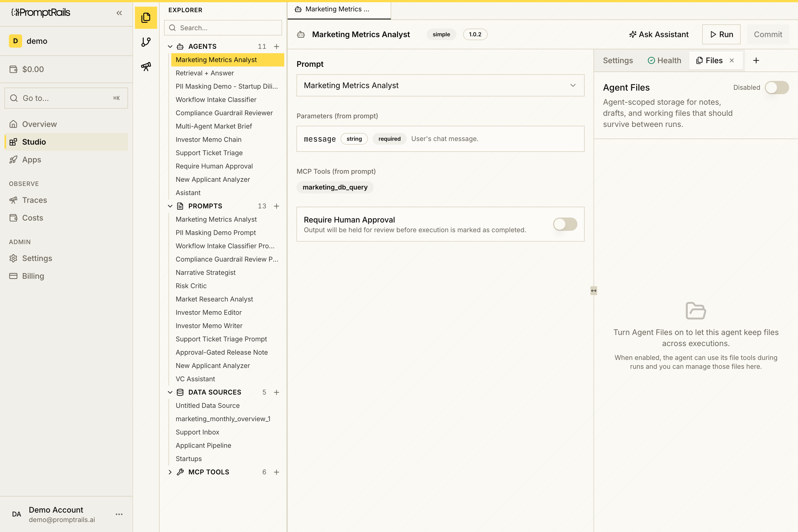Collapse the AGENTS section
The height and width of the screenshot is (532, 798).
click(x=170, y=47)
